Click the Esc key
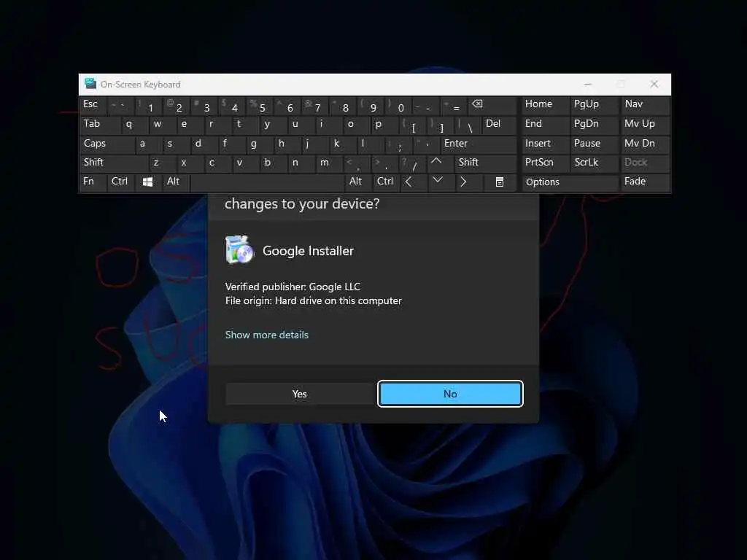 [93, 105]
